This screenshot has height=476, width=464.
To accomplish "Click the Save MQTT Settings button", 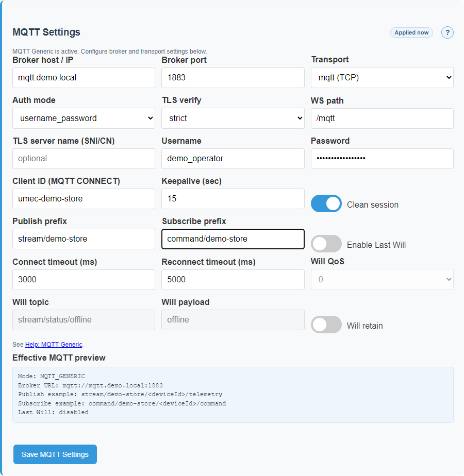I will pos(55,454).
